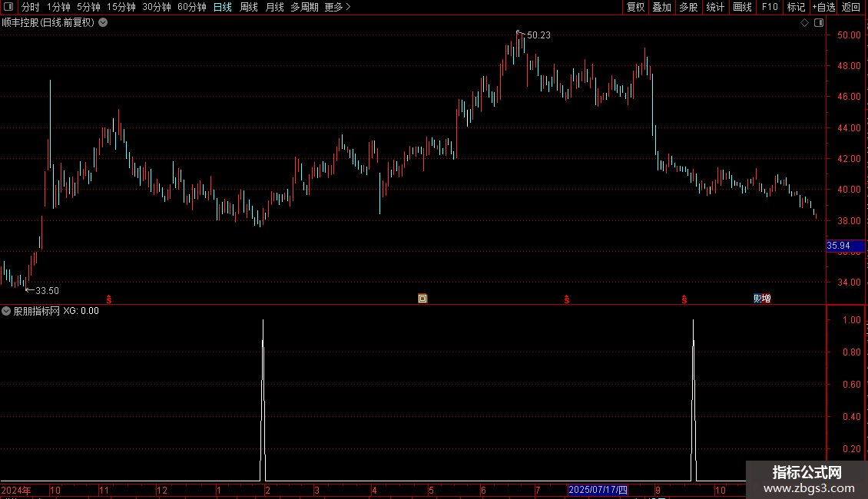Click the panel layout icon at top-left
The height and width of the screenshot is (499, 868).
pos(8,7)
